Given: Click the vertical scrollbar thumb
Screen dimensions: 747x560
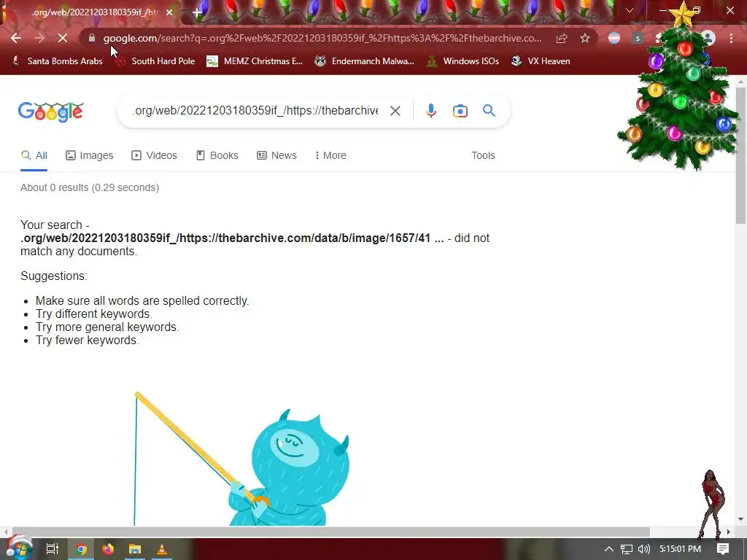Looking at the screenshot, I should click(x=741, y=155).
